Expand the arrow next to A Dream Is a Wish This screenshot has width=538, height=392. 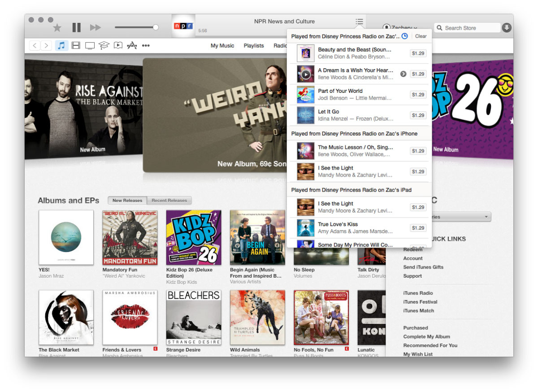pos(403,74)
